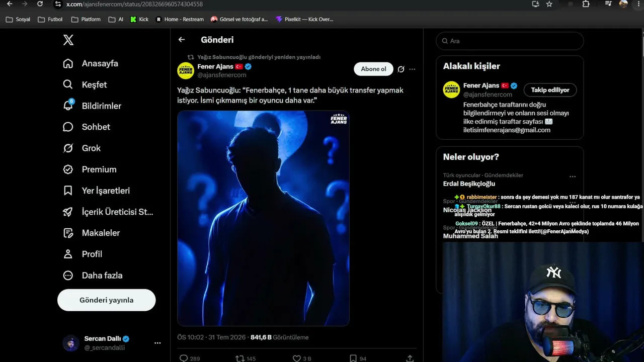Click Fener Ajans avatar in Alakalı kişiler

click(451, 89)
